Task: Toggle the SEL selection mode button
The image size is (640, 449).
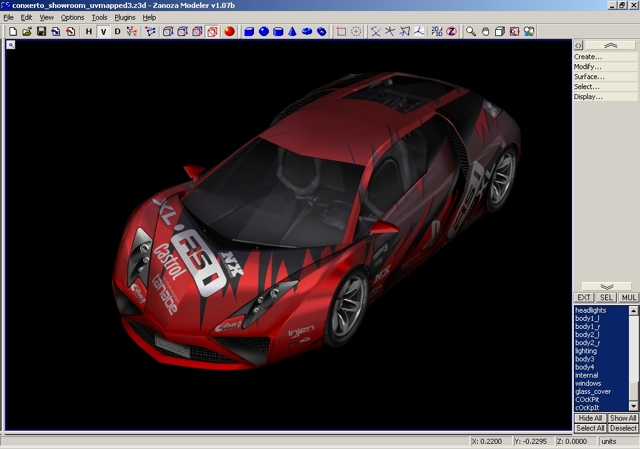Action: (x=606, y=297)
